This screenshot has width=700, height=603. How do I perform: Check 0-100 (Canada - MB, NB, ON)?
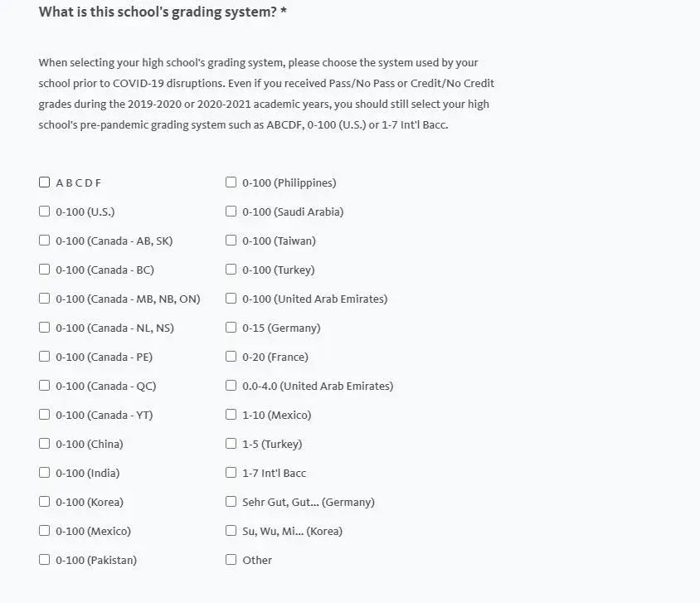click(x=45, y=299)
